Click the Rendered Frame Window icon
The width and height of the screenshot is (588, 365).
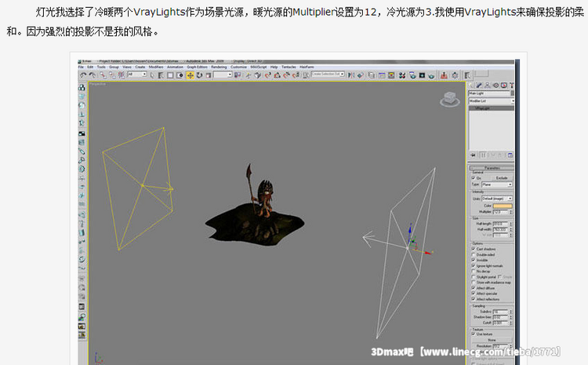(x=422, y=75)
